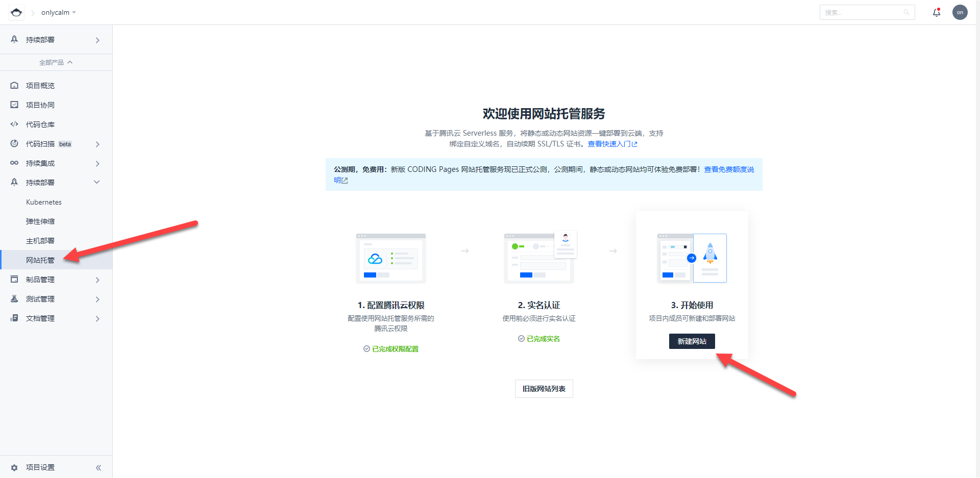Click the 3. 开始使用 heading

click(x=692, y=305)
